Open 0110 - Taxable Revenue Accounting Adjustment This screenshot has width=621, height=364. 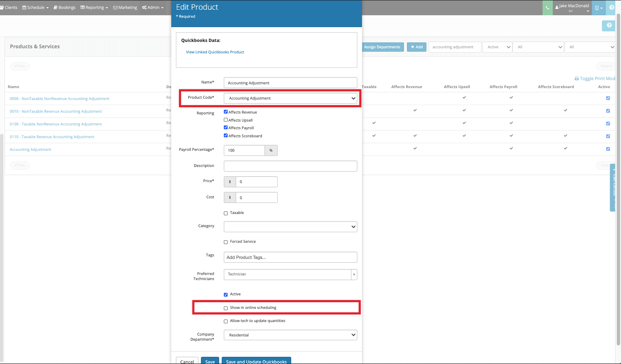point(52,137)
